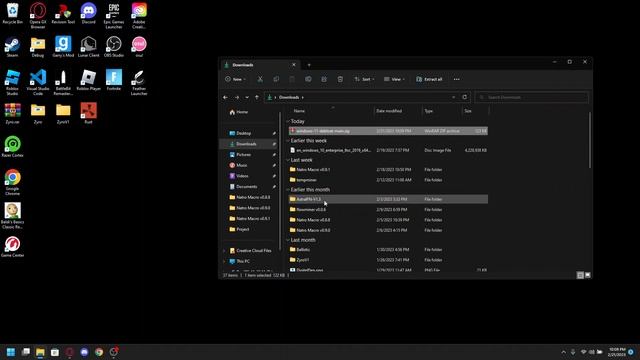Sort by the Size column header
This screenshot has height=360, width=640.
click(468, 111)
